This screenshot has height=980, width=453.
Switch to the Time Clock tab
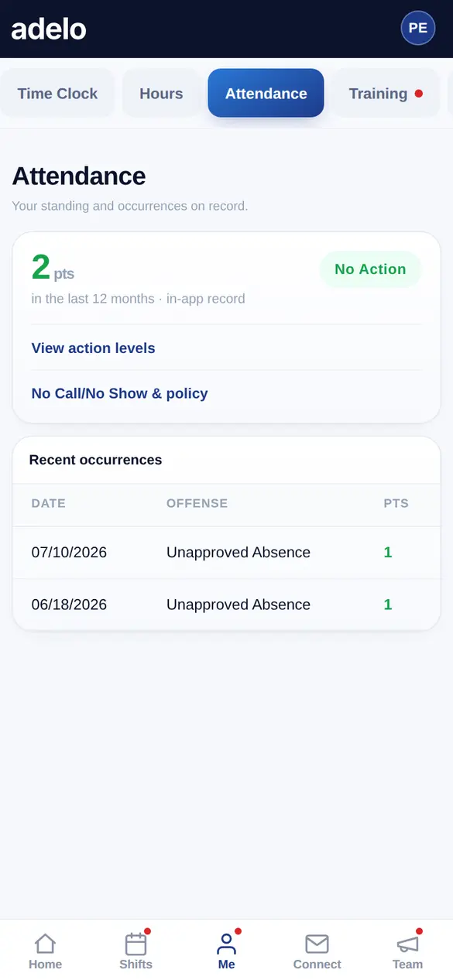(57, 94)
